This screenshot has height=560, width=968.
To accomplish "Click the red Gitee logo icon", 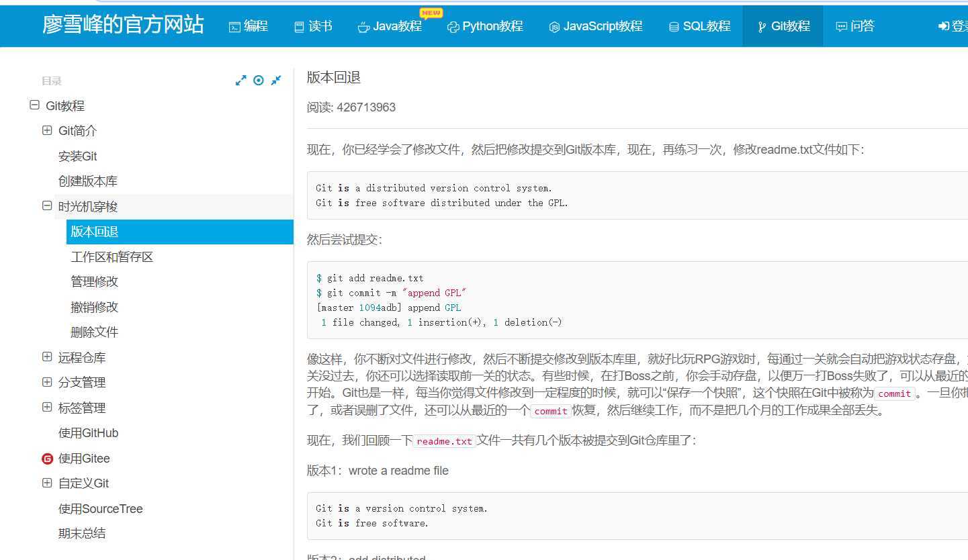I will 47,459.
